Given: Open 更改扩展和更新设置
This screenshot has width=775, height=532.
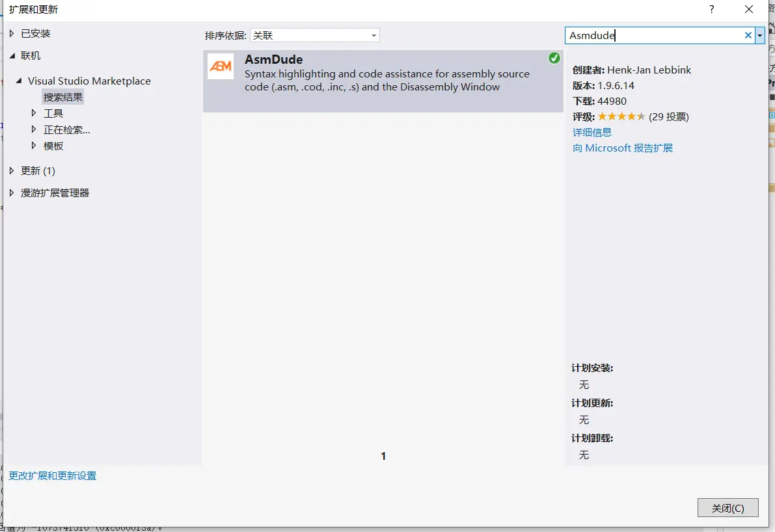Looking at the screenshot, I should (53, 475).
